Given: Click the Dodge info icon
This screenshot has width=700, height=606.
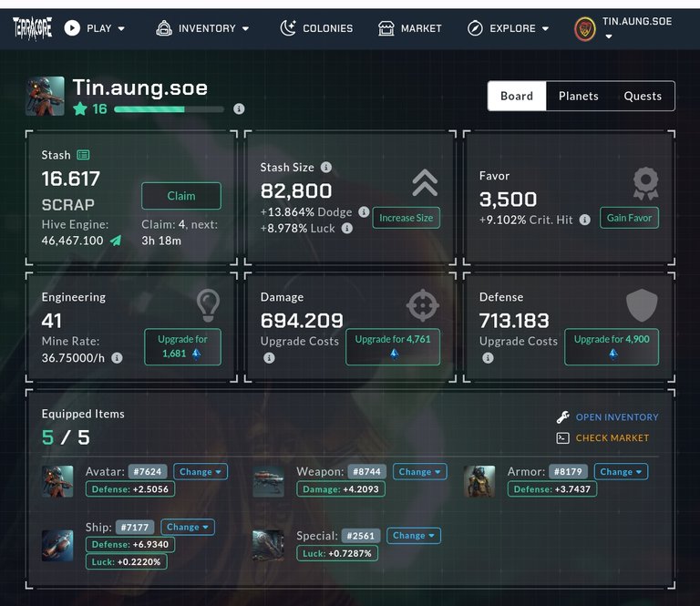Looking at the screenshot, I should point(364,212).
